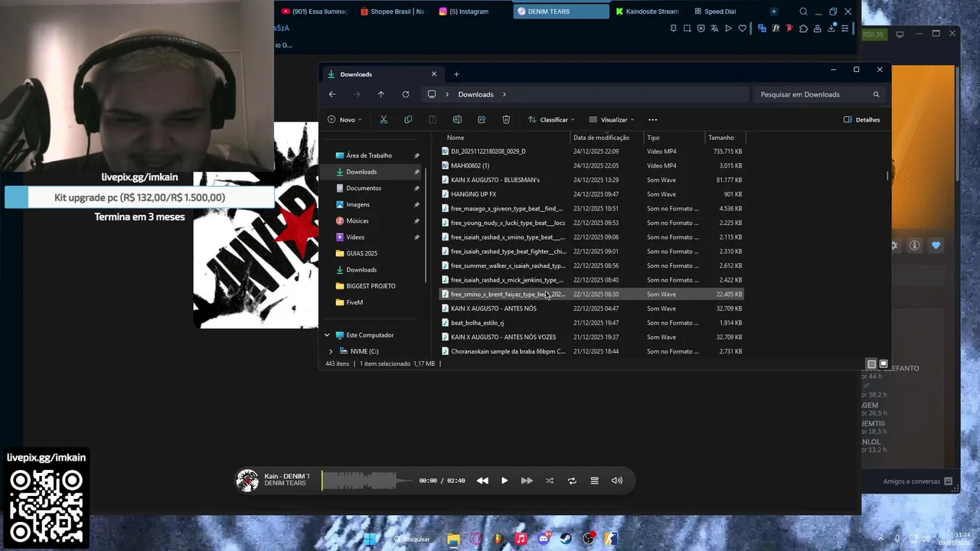
Task: Open Discord from the taskbar
Action: click(x=544, y=539)
